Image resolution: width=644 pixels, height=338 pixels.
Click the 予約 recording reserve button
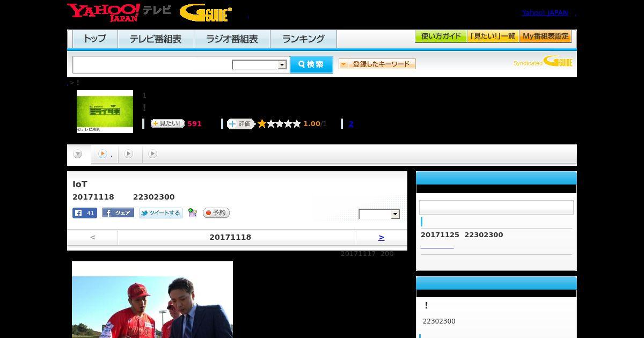click(x=216, y=213)
